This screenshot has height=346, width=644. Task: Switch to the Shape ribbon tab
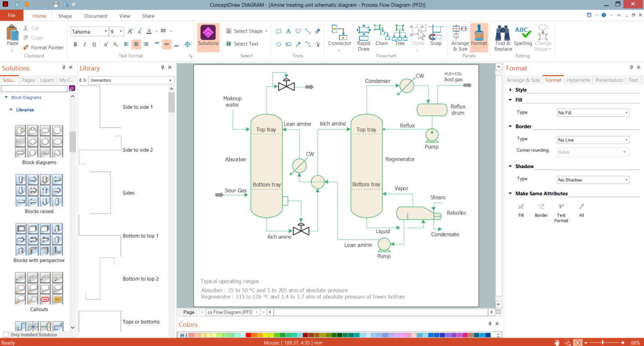tap(65, 16)
